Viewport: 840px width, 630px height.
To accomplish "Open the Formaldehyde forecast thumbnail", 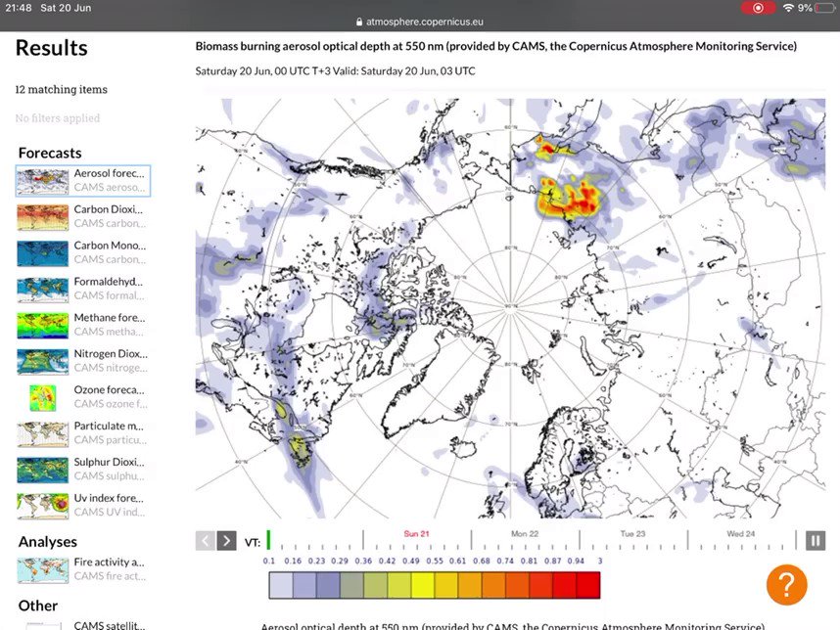I will pos(43,289).
